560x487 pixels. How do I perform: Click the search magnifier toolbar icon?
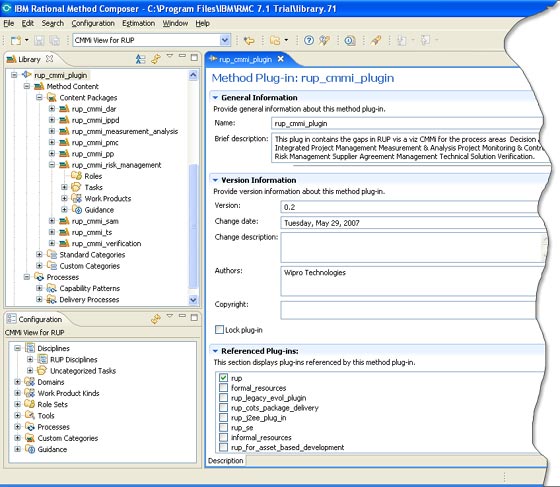coord(349,40)
